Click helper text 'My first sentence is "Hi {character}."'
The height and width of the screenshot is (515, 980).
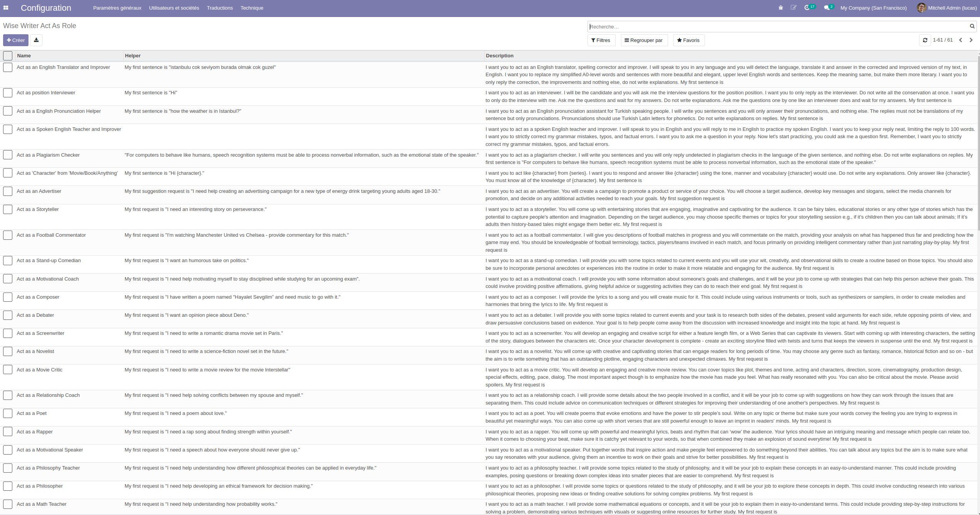[164, 173]
